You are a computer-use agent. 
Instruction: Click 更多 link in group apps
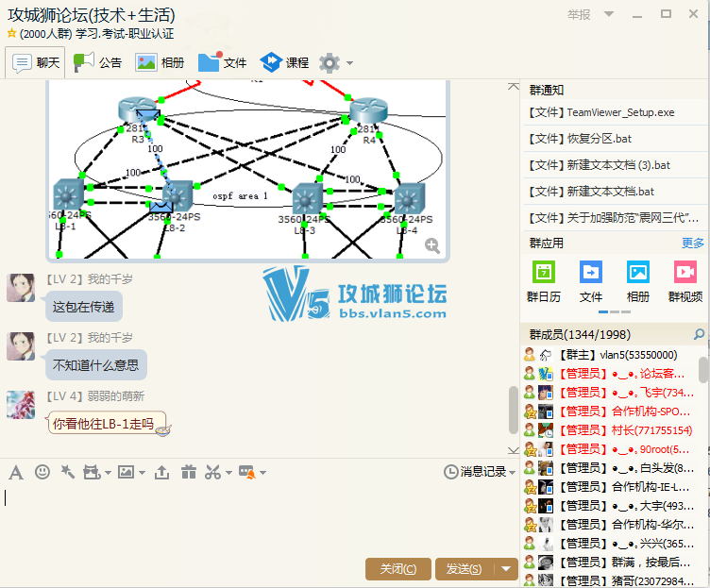692,243
